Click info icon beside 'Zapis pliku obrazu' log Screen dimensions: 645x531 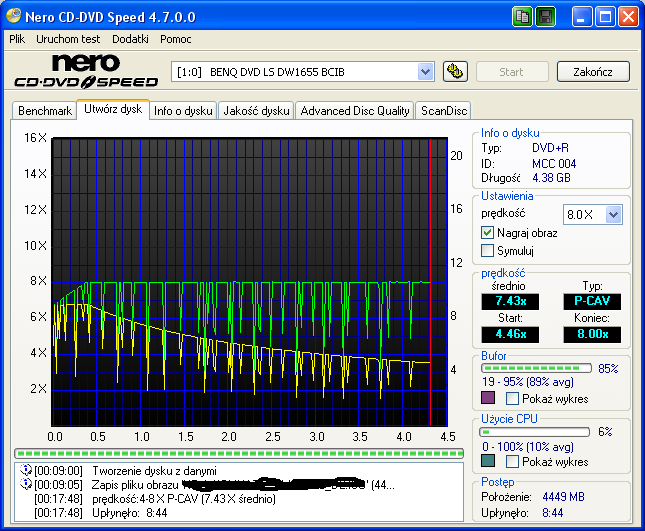[x=26, y=484]
